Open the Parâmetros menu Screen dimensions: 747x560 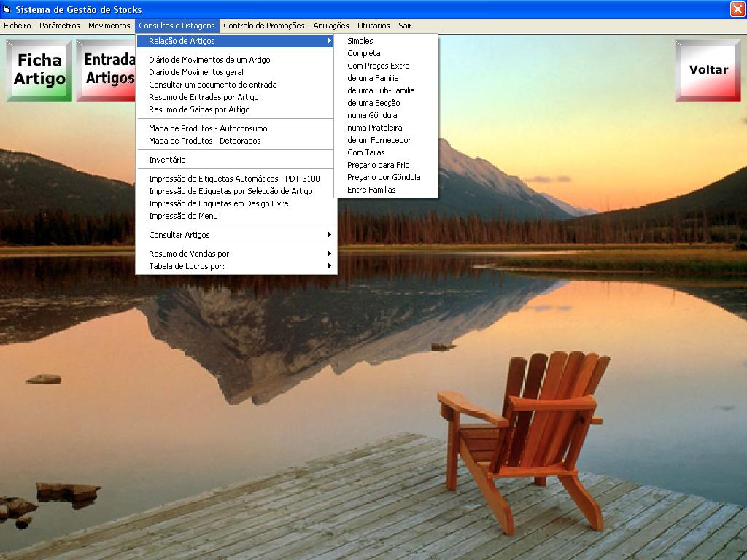[60, 26]
